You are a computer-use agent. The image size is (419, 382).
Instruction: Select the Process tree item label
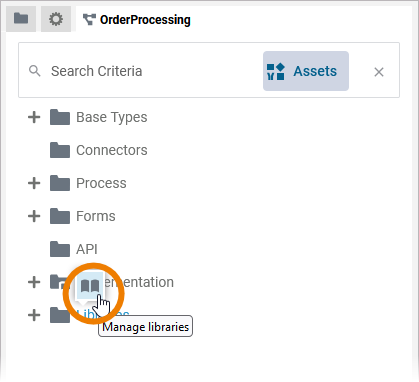tap(101, 183)
